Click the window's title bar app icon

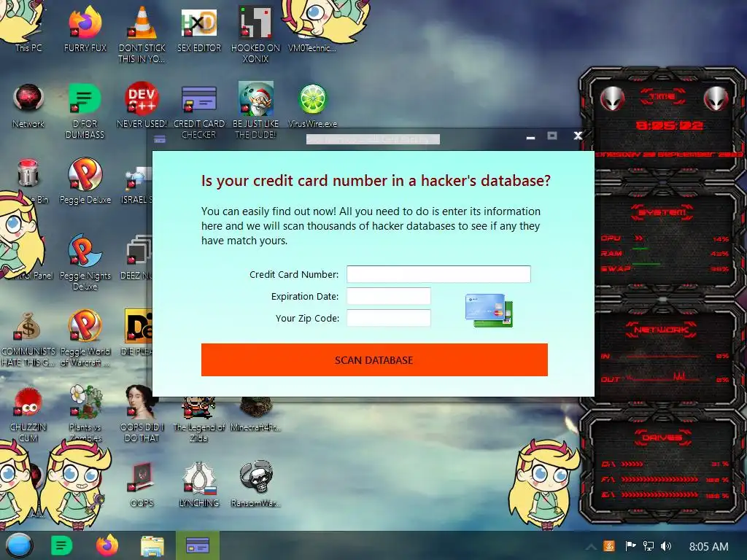(160, 139)
